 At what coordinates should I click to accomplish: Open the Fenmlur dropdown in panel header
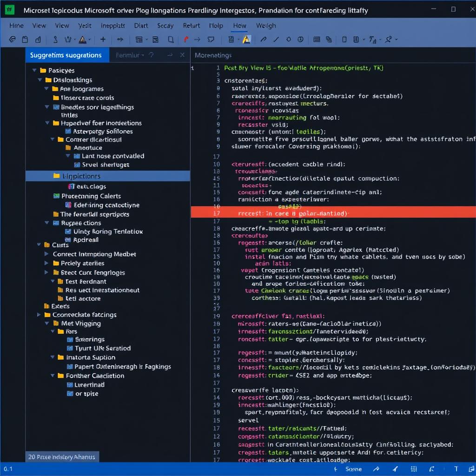[130, 55]
